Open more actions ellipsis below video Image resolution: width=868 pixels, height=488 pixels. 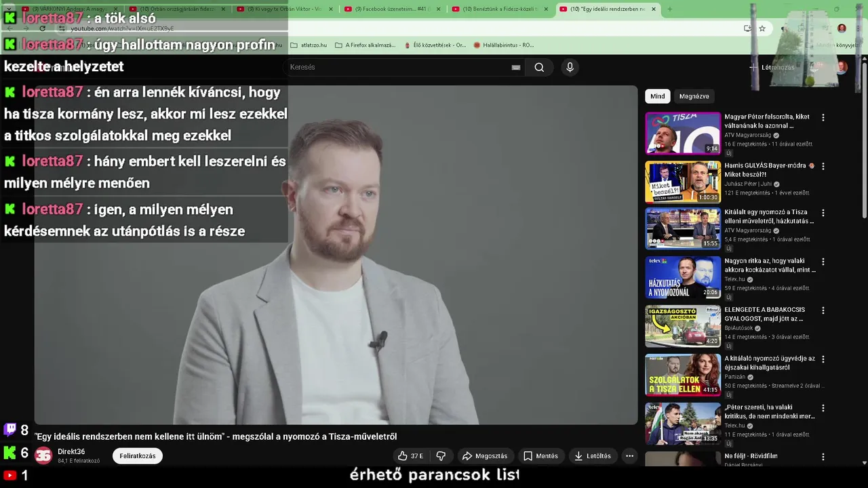point(629,456)
